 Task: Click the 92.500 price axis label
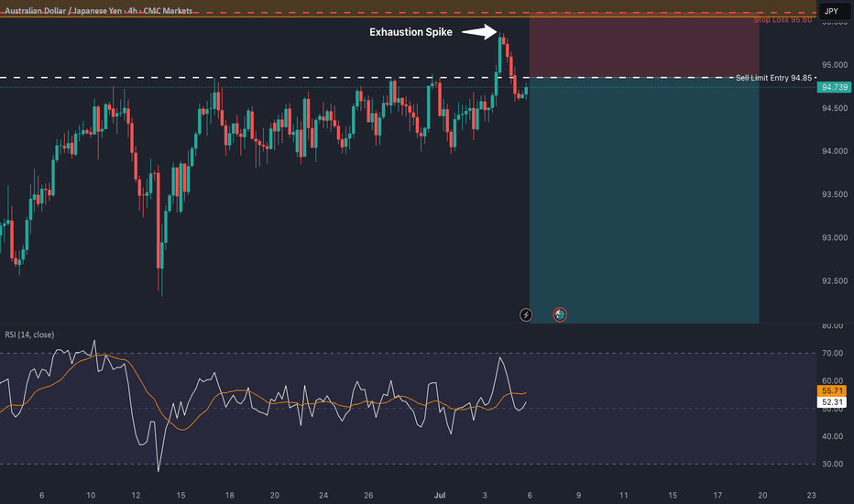tap(835, 280)
